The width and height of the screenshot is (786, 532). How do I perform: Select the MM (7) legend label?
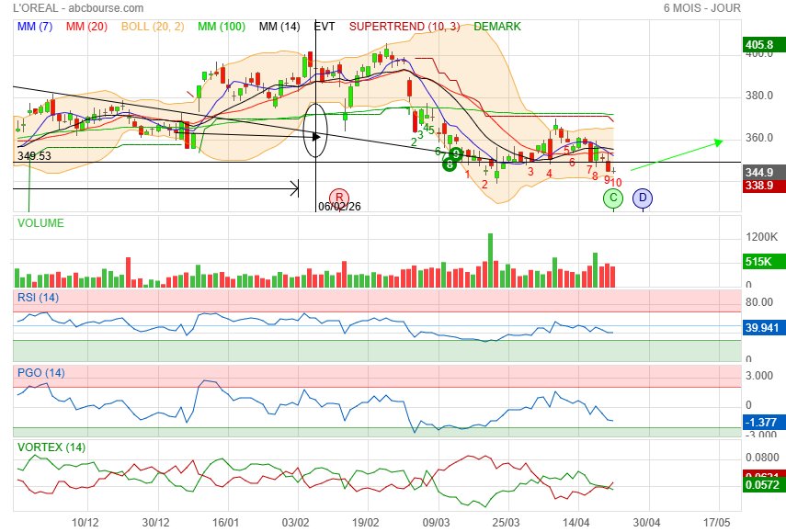coord(35,27)
